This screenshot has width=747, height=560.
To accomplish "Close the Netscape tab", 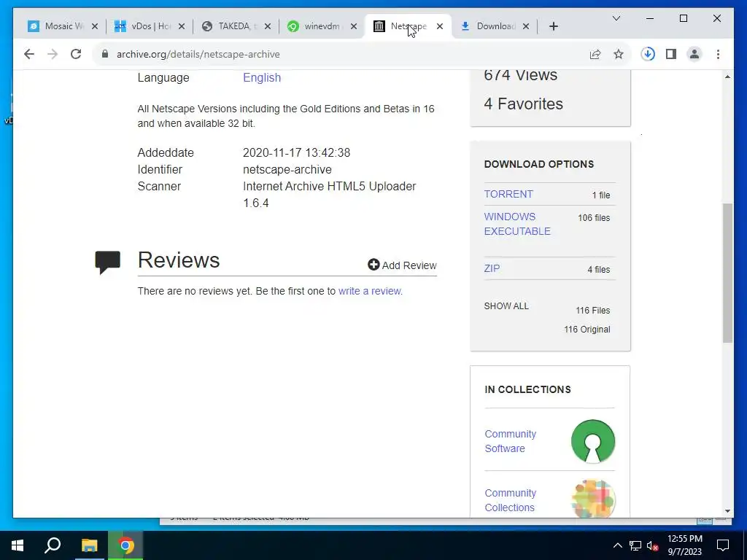I will point(440,26).
